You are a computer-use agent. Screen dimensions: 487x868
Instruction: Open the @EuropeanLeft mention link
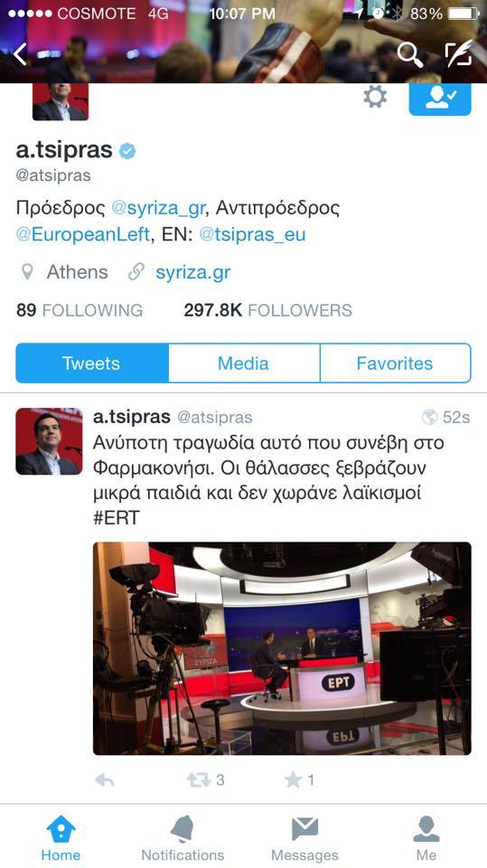[x=83, y=234]
